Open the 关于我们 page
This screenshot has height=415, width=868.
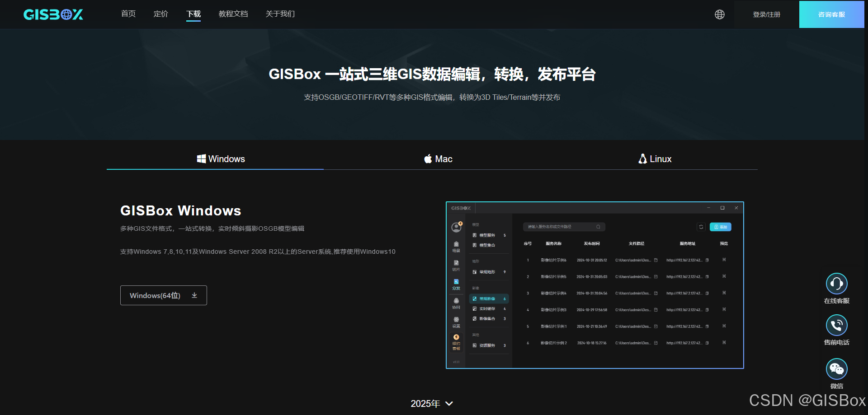tap(280, 14)
